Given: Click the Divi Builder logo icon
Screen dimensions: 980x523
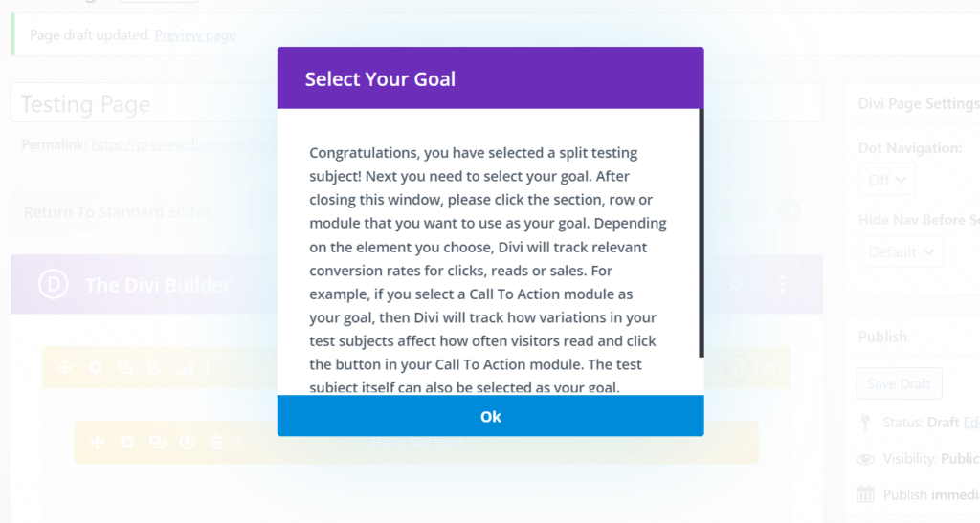Looking at the screenshot, I should [x=54, y=285].
